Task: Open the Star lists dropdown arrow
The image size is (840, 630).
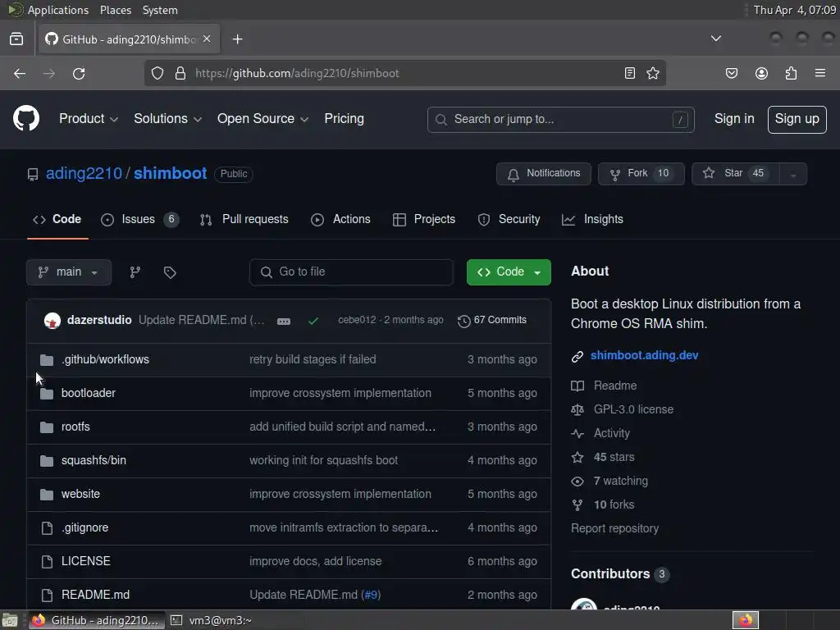Action: point(793,174)
